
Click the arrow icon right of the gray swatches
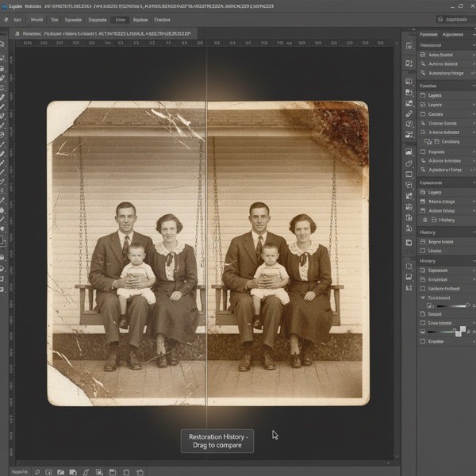pos(468,332)
